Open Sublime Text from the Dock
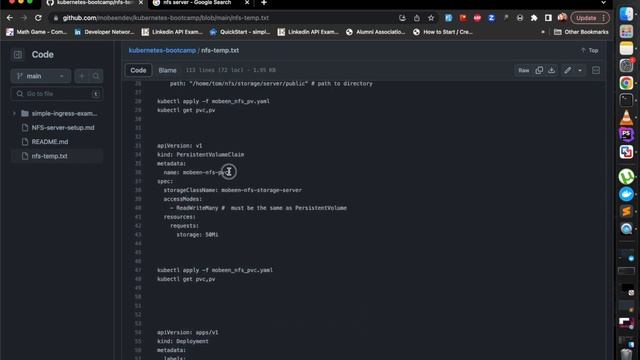 point(626,211)
